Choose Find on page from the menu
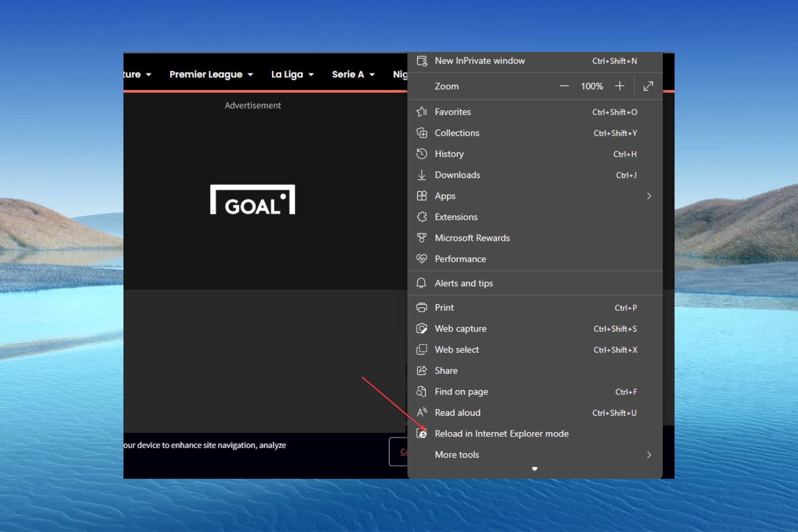This screenshot has width=798, height=532. [x=535, y=392]
